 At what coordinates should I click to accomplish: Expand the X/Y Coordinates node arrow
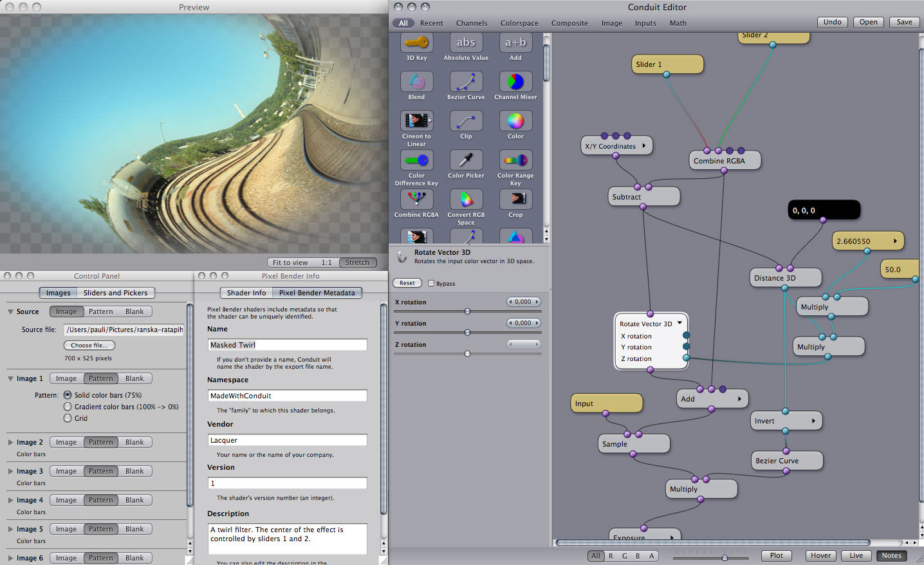(644, 146)
